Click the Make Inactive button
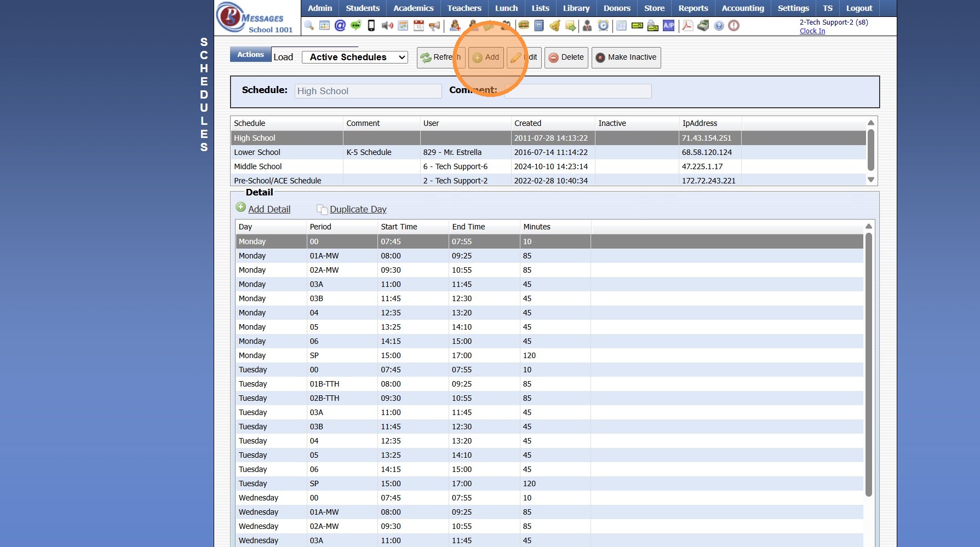The height and width of the screenshot is (547, 980). pos(626,57)
